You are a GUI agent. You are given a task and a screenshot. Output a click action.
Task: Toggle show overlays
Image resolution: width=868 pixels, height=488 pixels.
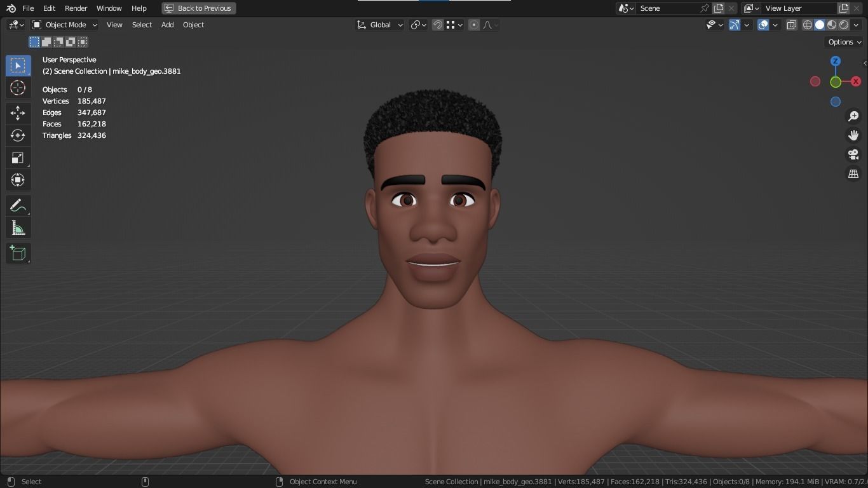click(763, 25)
